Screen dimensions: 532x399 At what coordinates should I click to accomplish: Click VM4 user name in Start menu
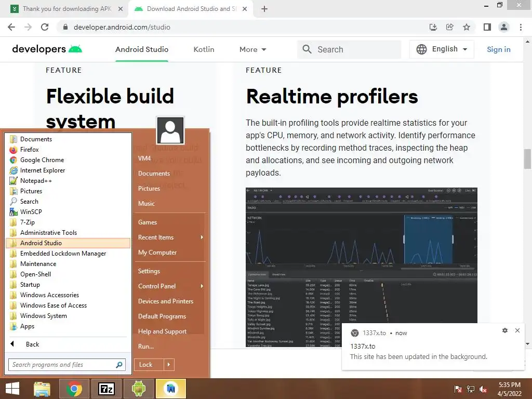coord(144,158)
